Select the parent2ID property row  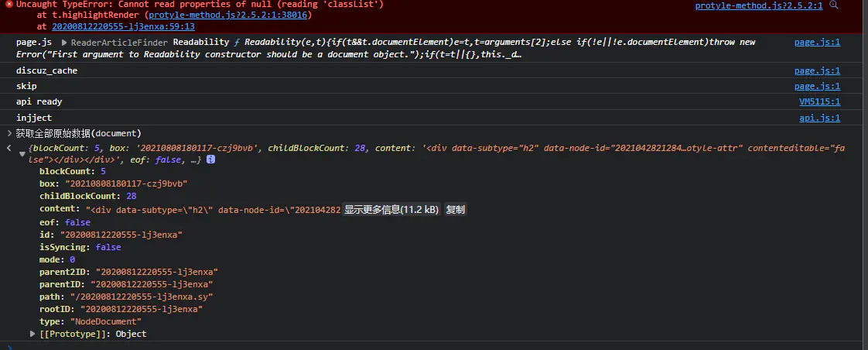tap(129, 272)
